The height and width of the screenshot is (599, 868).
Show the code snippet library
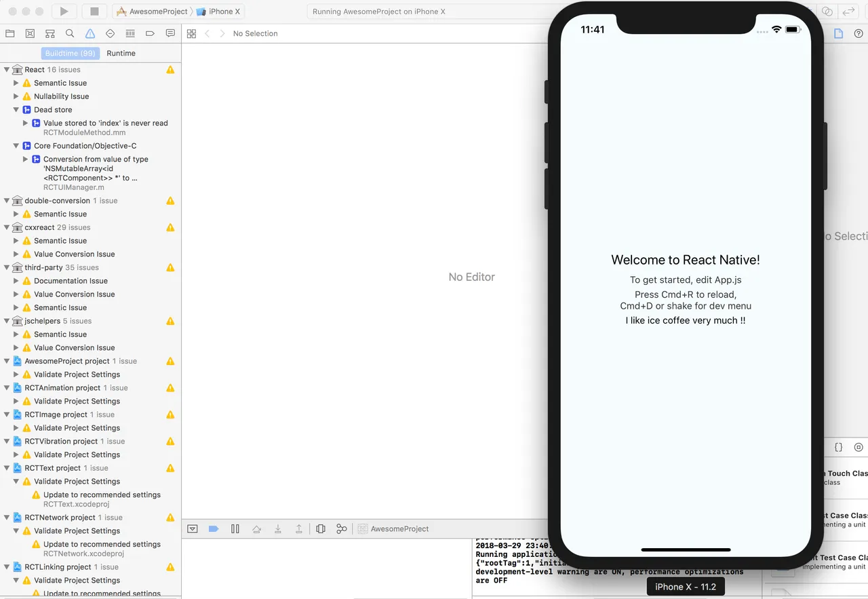[838, 447]
